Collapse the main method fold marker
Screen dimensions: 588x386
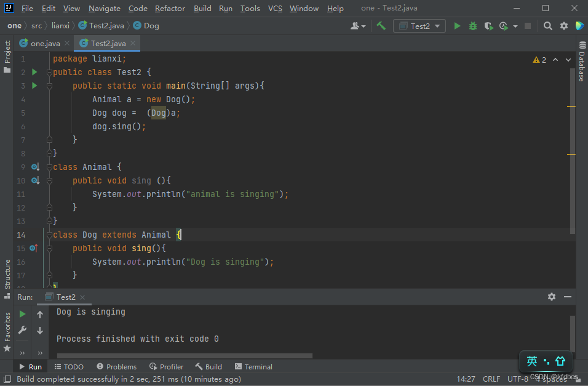(49, 86)
